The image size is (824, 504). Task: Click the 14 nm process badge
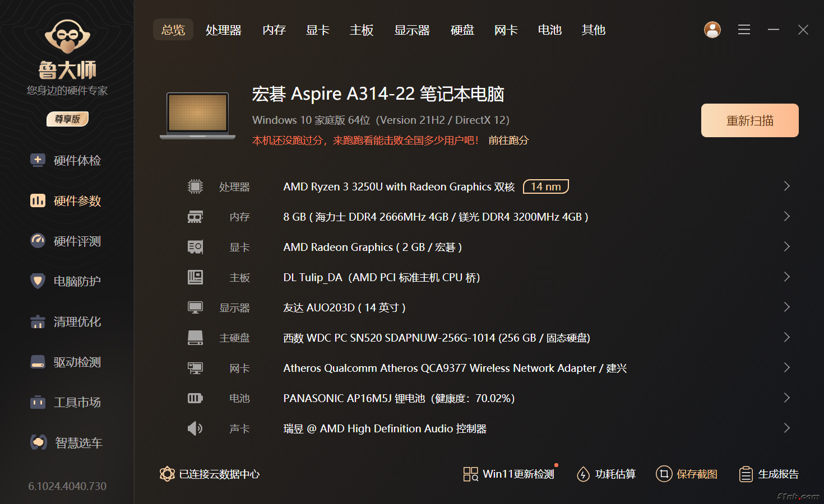[x=546, y=186]
